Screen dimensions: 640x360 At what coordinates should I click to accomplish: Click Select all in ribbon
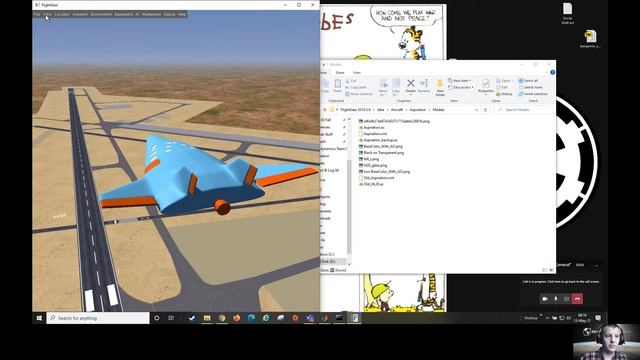click(528, 81)
